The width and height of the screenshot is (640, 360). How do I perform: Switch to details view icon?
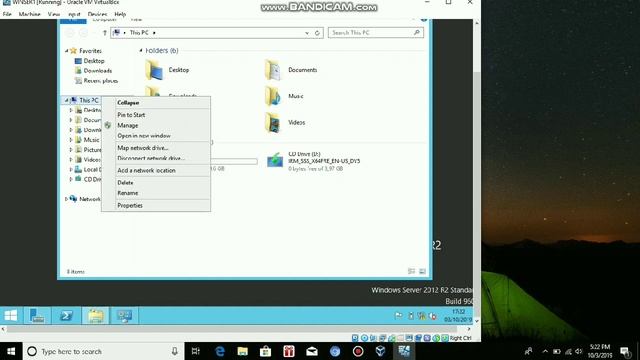[411, 271]
